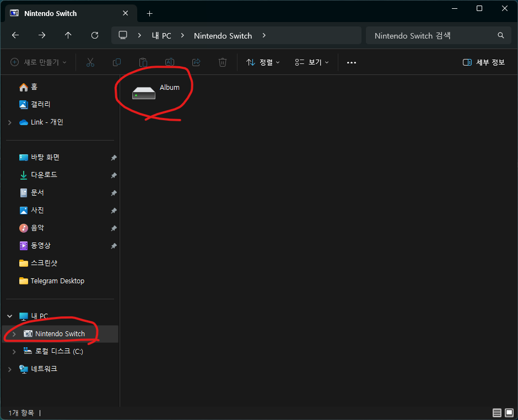Navigate up one folder level
The image size is (518, 420).
[68, 35]
